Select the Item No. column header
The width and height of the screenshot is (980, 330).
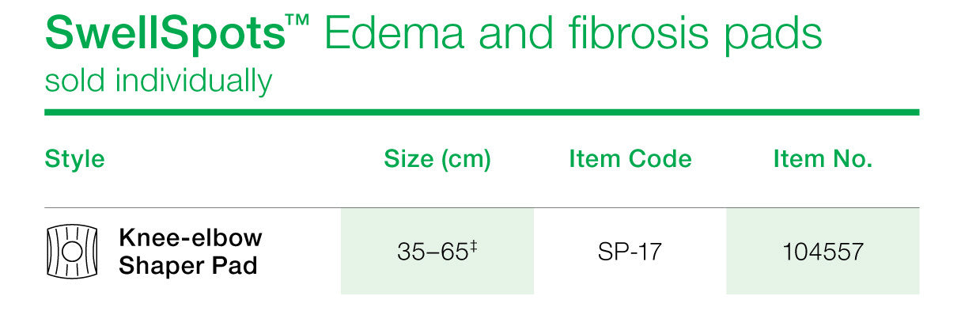pyautogui.click(x=823, y=159)
